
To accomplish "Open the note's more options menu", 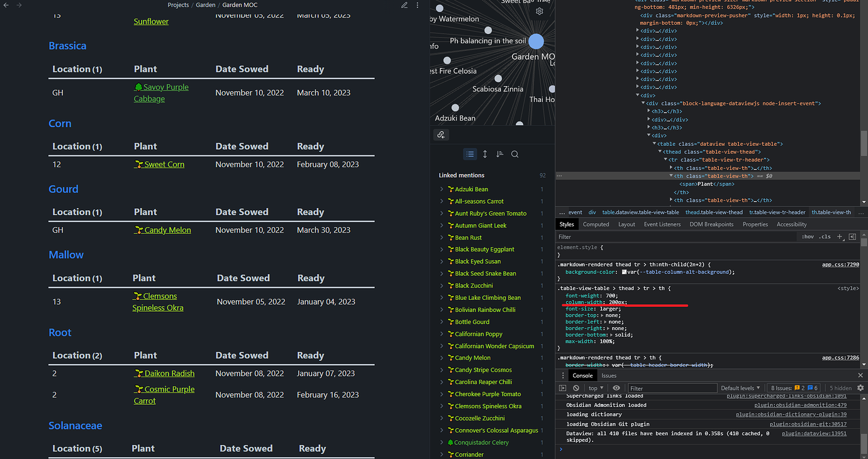I will [418, 5].
